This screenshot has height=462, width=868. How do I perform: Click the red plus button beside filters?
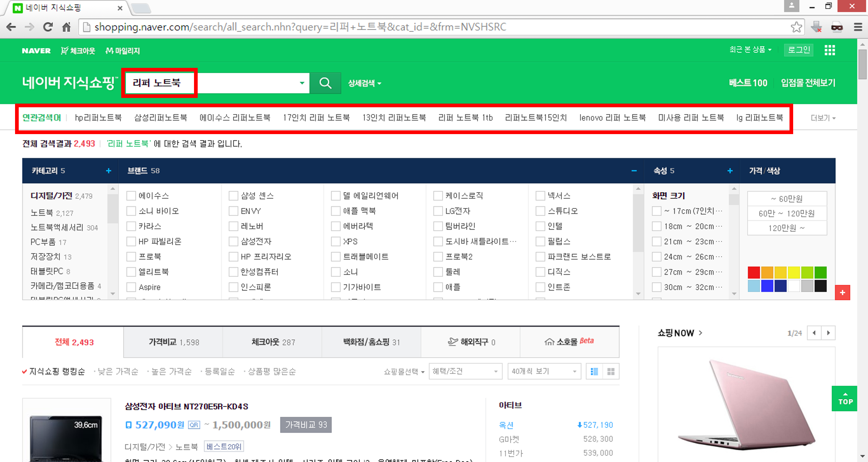point(842,293)
